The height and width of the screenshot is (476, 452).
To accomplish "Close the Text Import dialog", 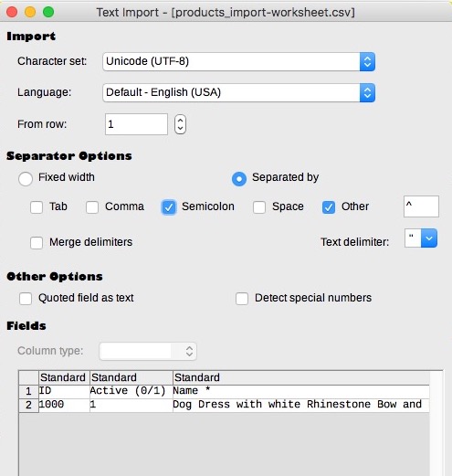I will [x=12, y=12].
